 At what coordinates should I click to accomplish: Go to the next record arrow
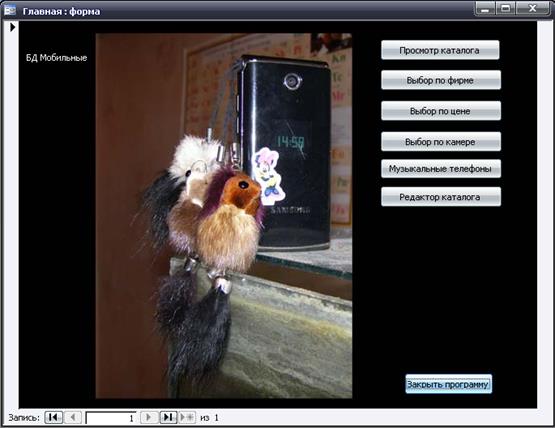(149, 417)
